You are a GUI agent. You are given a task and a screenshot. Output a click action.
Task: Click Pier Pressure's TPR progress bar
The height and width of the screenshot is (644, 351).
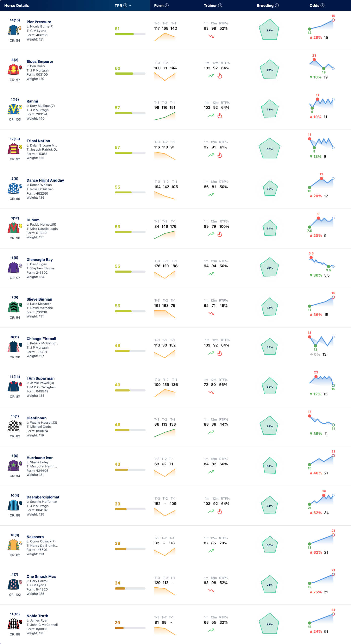point(130,34)
